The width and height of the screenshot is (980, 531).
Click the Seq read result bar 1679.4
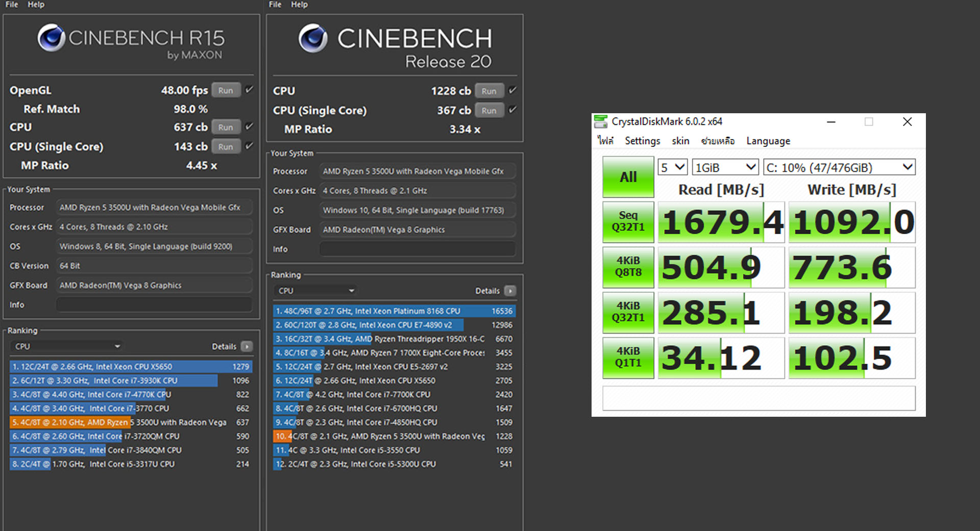pyautogui.click(x=721, y=222)
